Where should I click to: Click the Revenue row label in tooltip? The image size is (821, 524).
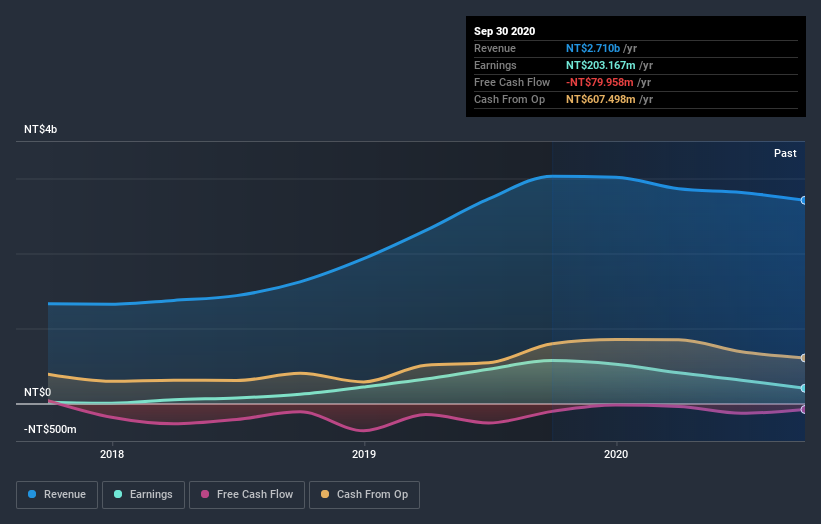click(x=495, y=48)
